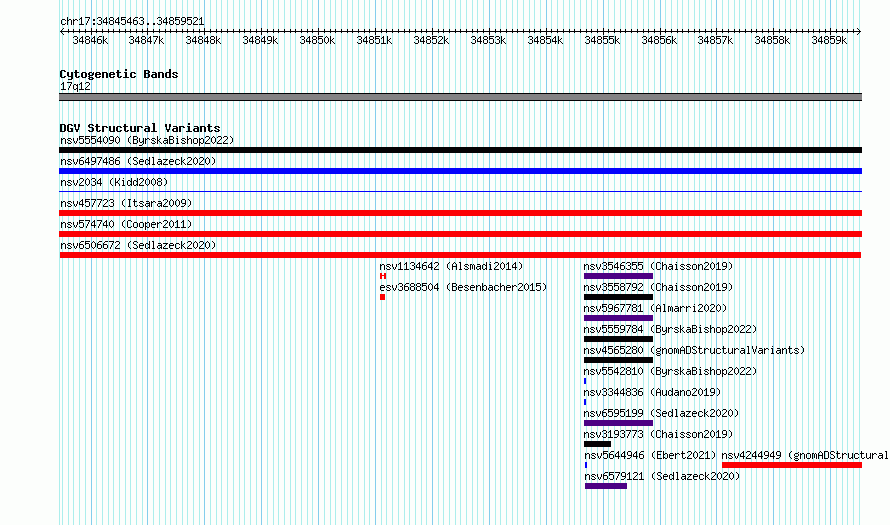Viewport: 890px width, 525px height.
Task: Click nsv574740 (Cooper2011) label
Action: pos(126,224)
